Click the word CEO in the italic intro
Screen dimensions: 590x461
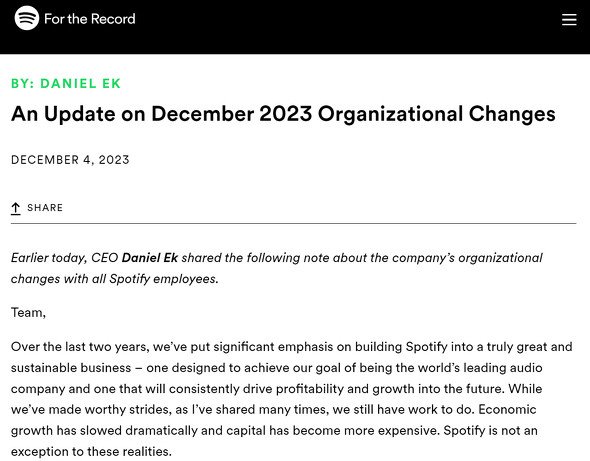point(105,258)
